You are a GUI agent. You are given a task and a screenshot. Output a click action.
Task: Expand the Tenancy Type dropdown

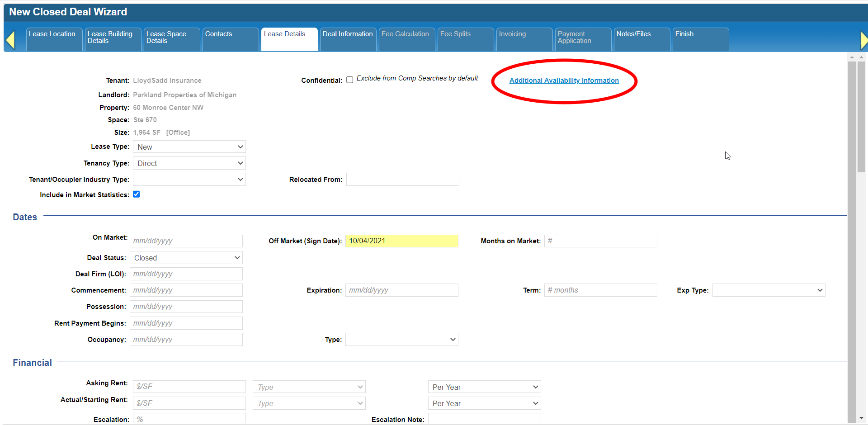[189, 163]
